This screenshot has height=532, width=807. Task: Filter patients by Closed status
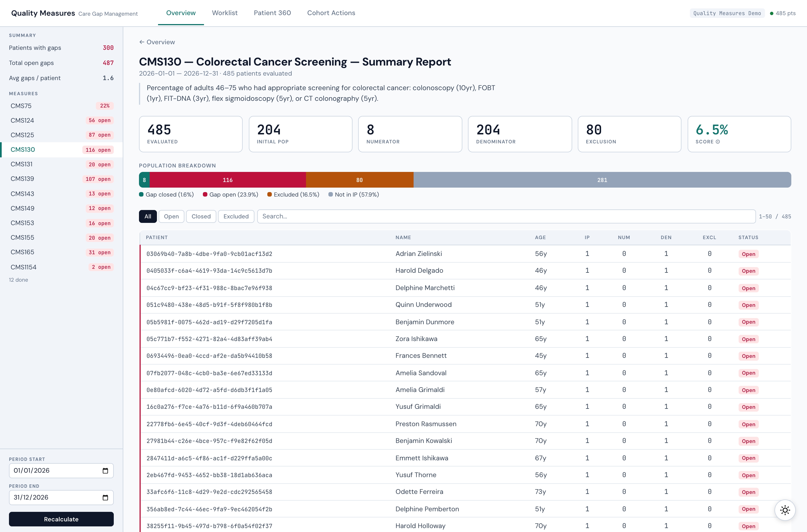pyautogui.click(x=201, y=216)
